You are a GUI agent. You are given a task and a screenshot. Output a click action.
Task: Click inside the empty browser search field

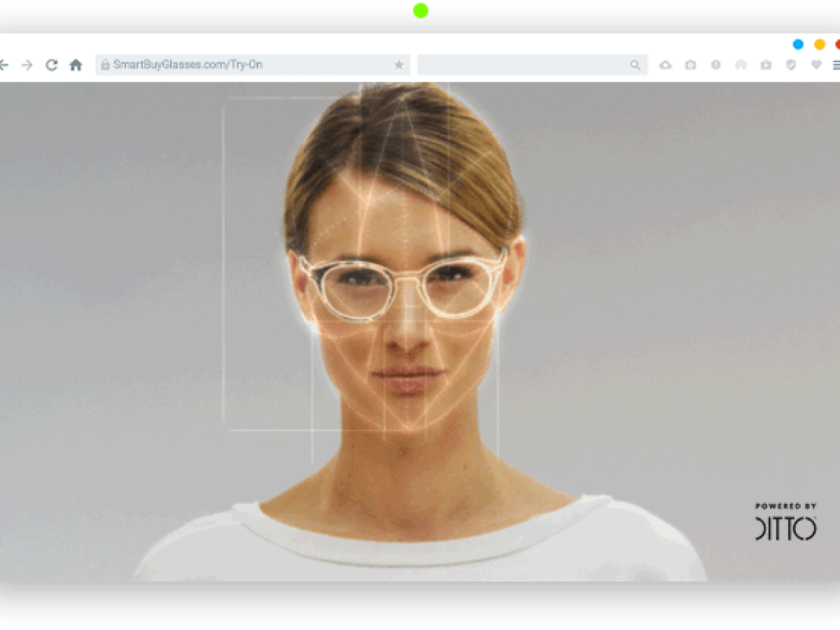coord(533,65)
